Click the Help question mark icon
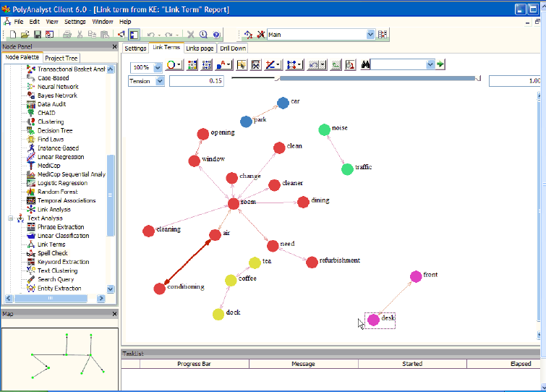This screenshot has height=392, width=546. pyautogui.click(x=216, y=34)
